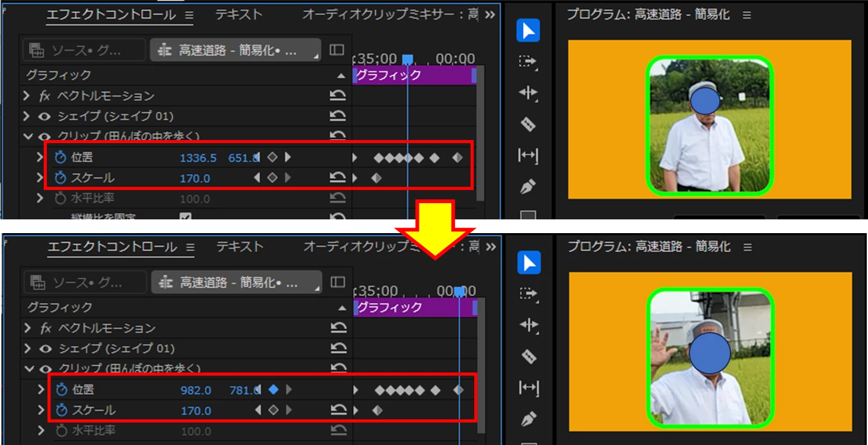The height and width of the screenshot is (445, 868).
Task: Open 高速道路 - 簡易化 sequence dropdown in upper panel
Action: click(236, 50)
